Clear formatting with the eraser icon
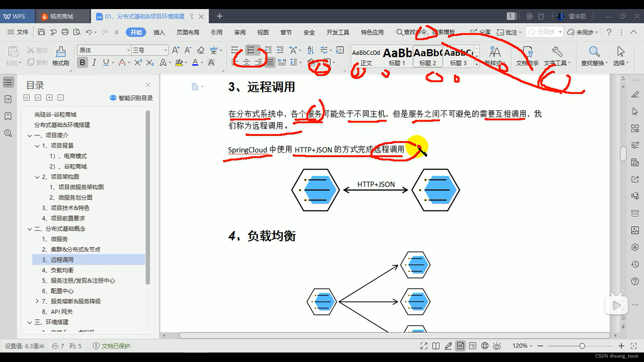 pos(201,50)
